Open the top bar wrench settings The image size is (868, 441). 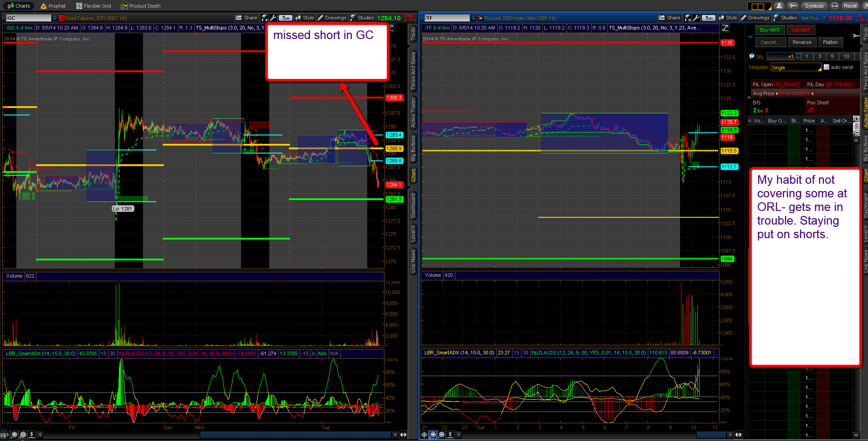point(793,6)
